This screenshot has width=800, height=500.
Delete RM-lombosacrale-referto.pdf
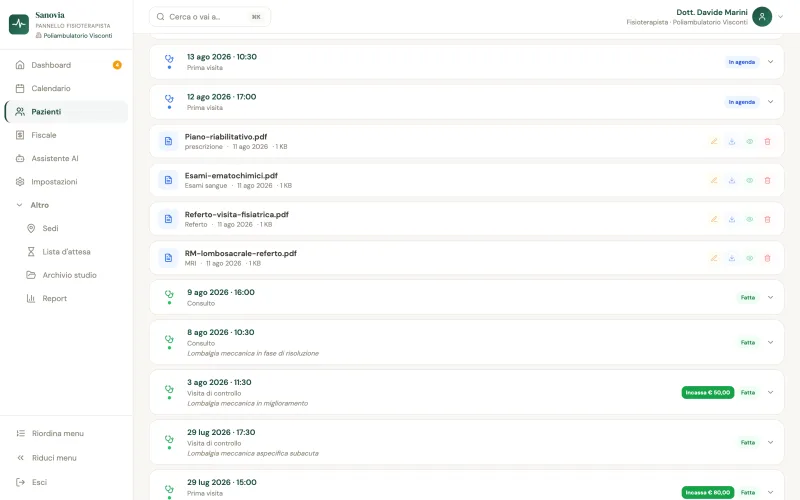(767, 258)
